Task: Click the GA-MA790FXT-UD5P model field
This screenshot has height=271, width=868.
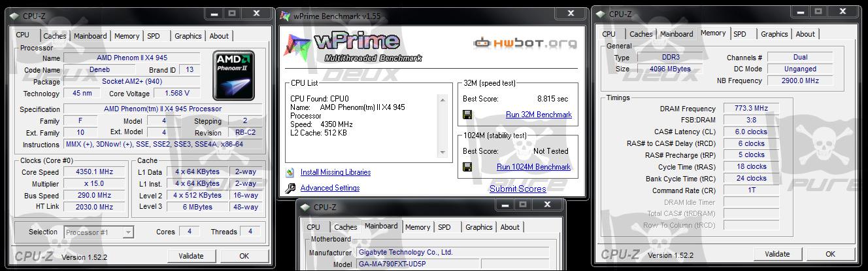Action: point(418,265)
